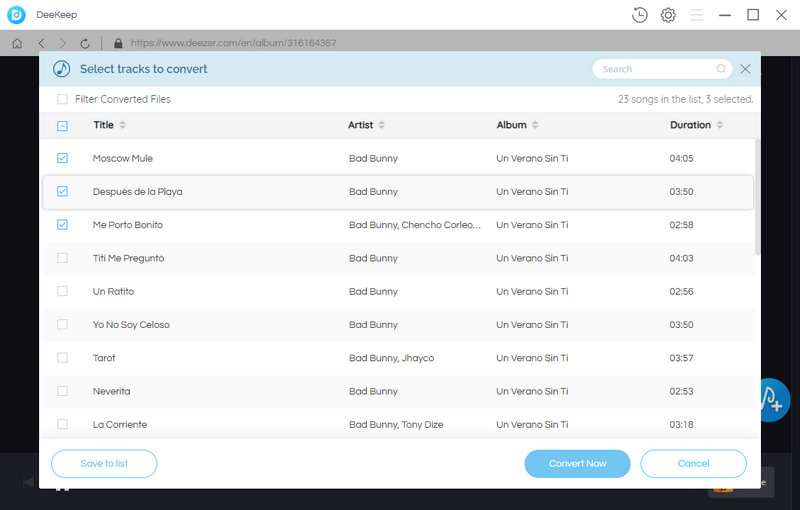Click the Neverita title

111,391
